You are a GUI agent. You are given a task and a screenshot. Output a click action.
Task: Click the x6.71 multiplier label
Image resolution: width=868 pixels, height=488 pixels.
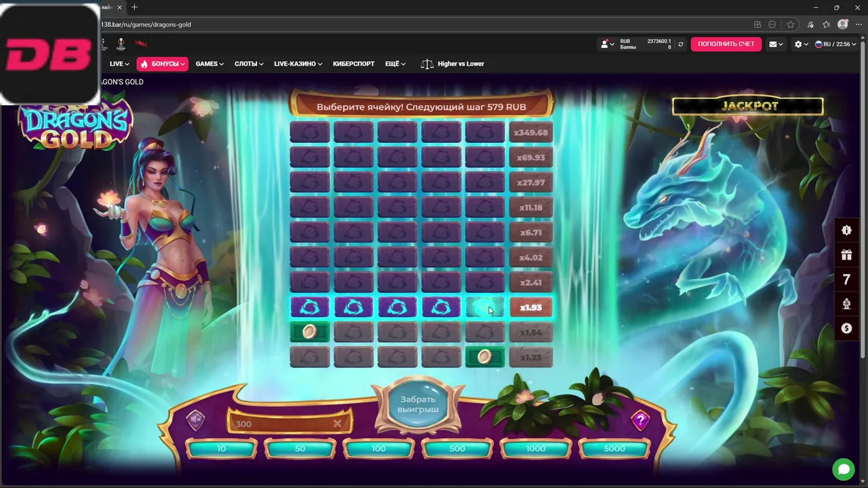pyautogui.click(x=530, y=232)
